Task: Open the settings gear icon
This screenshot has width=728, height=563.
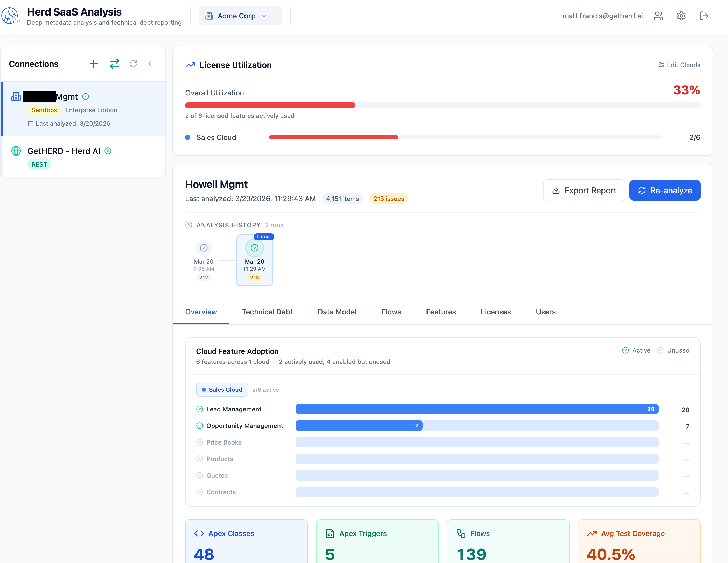Action: (681, 16)
